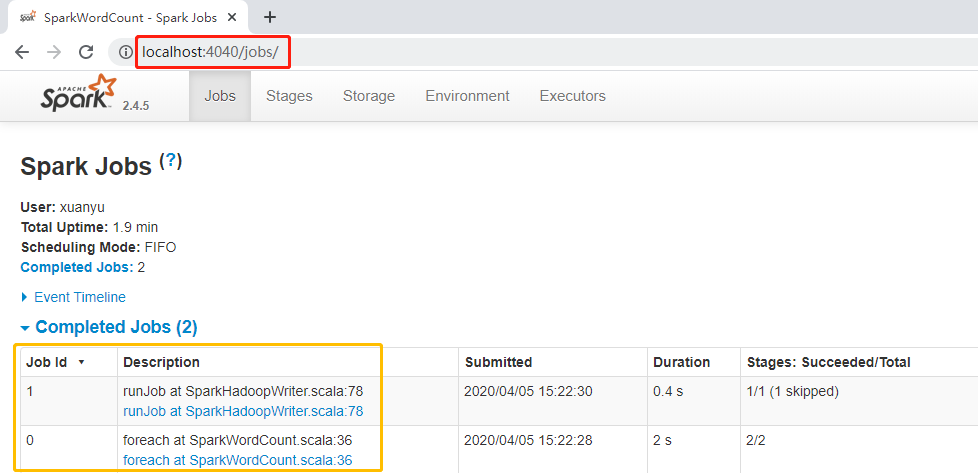Open the Executors tab
This screenshot has width=978, height=473.
[573, 96]
